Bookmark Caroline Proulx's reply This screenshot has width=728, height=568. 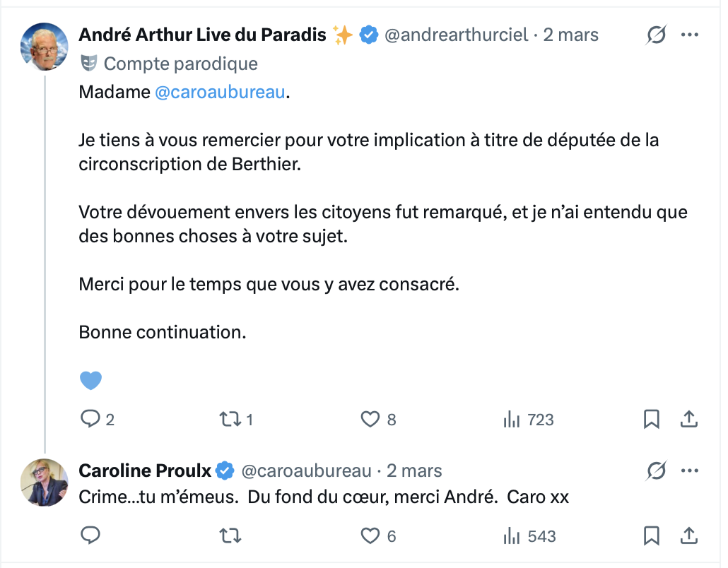(651, 536)
